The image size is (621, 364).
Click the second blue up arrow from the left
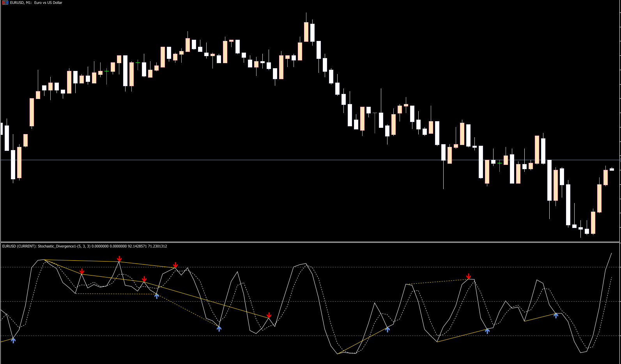[x=157, y=296]
